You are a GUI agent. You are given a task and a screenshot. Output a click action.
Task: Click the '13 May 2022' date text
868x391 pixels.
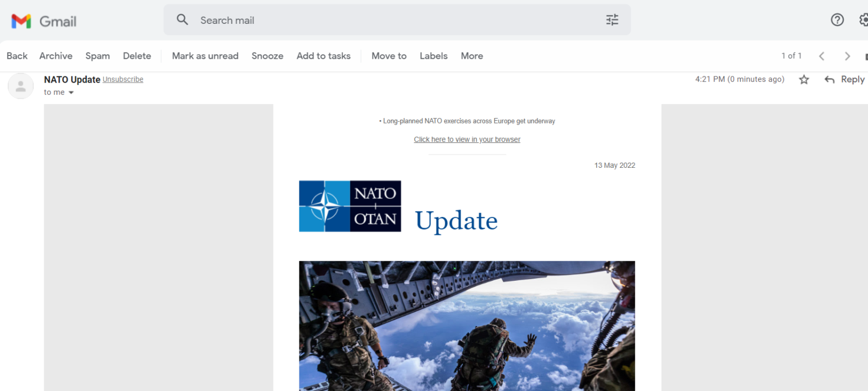[614, 166]
